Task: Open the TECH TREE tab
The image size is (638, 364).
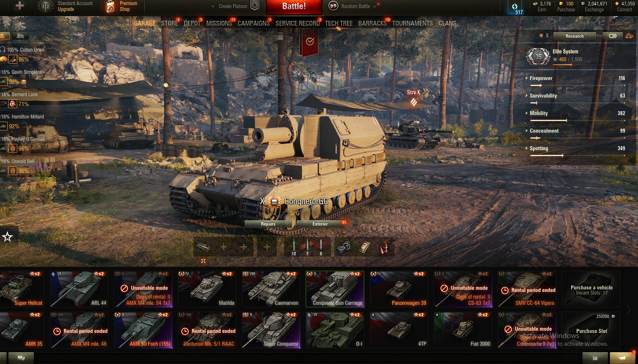Action: (339, 23)
